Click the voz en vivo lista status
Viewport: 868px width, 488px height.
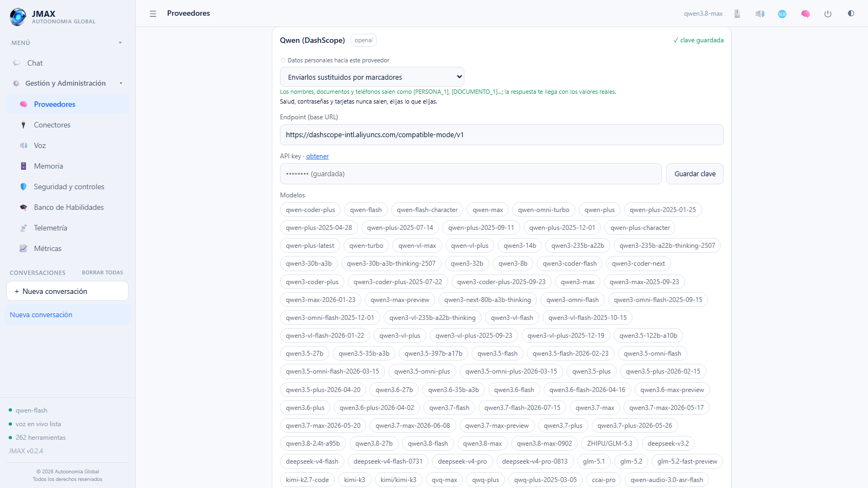(x=38, y=424)
